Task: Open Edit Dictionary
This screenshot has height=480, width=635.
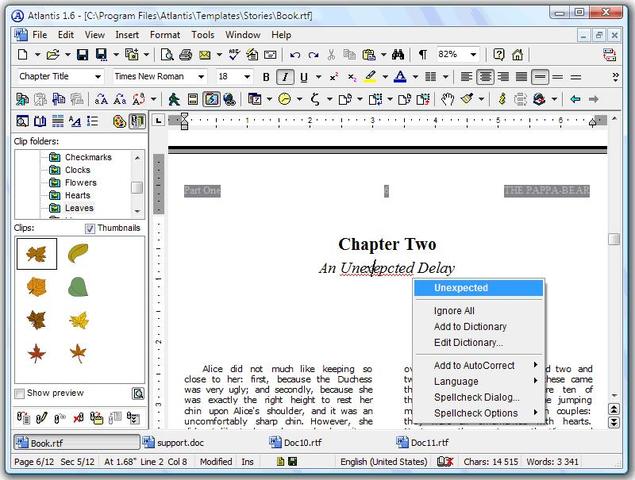Action: pyautogui.click(x=479, y=343)
